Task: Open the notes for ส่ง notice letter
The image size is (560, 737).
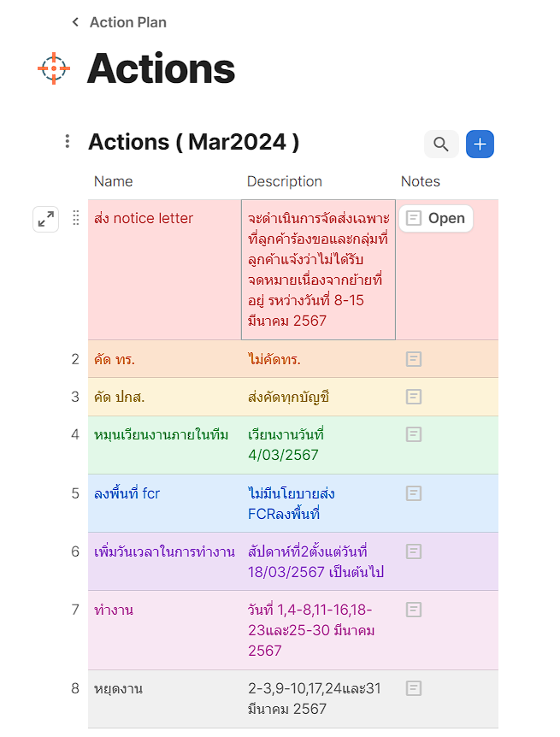Action: tap(436, 218)
